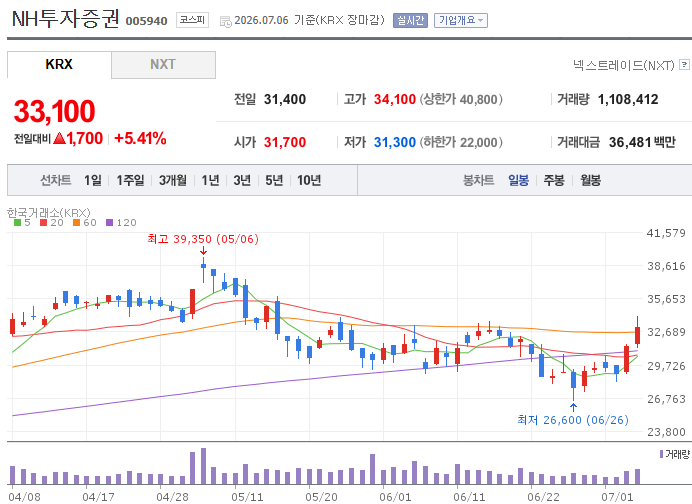Select the 3년 line chart period
This screenshot has height=504, width=692.
pyautogui.click(x=242, y=180)
